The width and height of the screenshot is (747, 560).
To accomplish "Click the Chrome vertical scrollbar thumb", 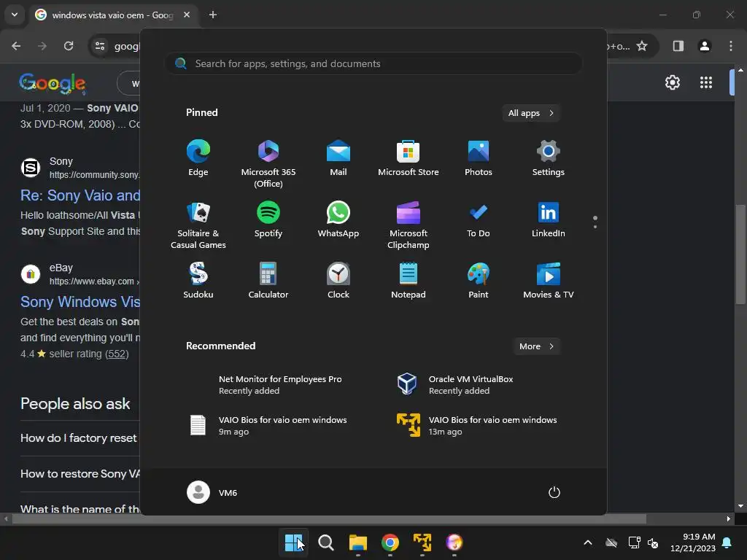I will (x=740, y=254).
